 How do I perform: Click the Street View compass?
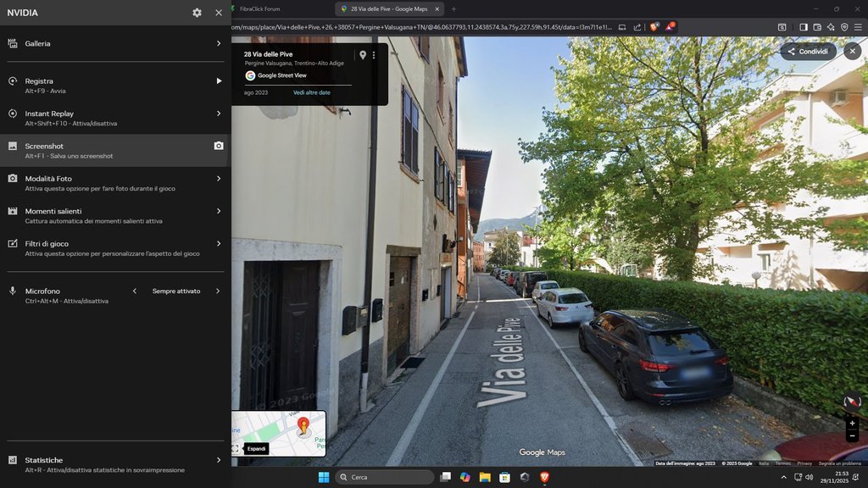852,401
